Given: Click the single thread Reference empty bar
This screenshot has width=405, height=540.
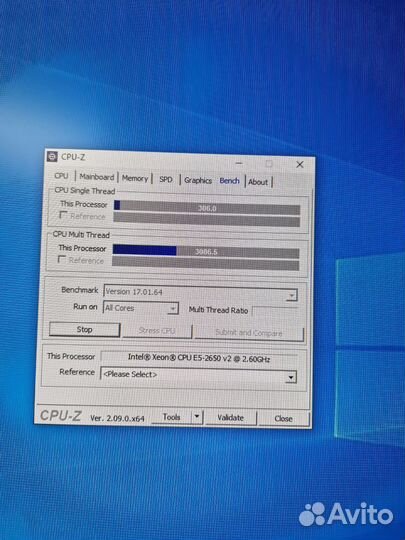Looking at the screenshot, I should pyautogui.click(x=207, y=219).
